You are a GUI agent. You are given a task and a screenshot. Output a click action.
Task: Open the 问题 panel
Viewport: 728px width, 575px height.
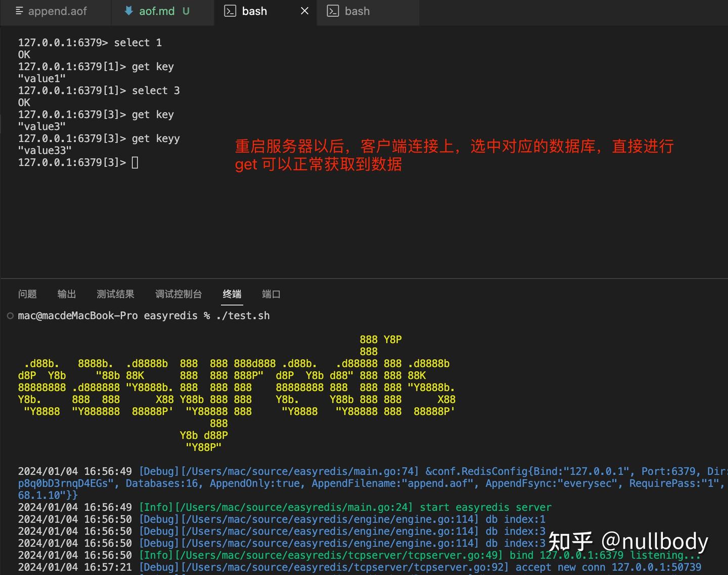tap(28, 294)
